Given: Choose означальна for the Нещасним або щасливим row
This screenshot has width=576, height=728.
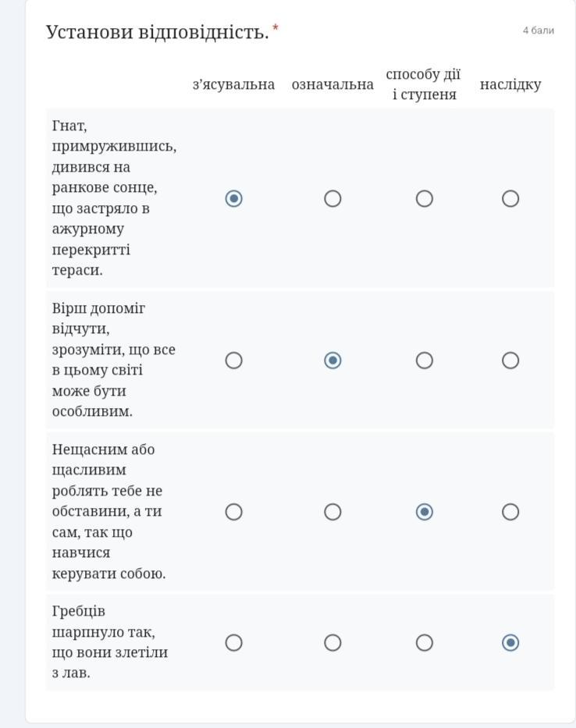Looking at the screenshot, I should tap(332, 512).
